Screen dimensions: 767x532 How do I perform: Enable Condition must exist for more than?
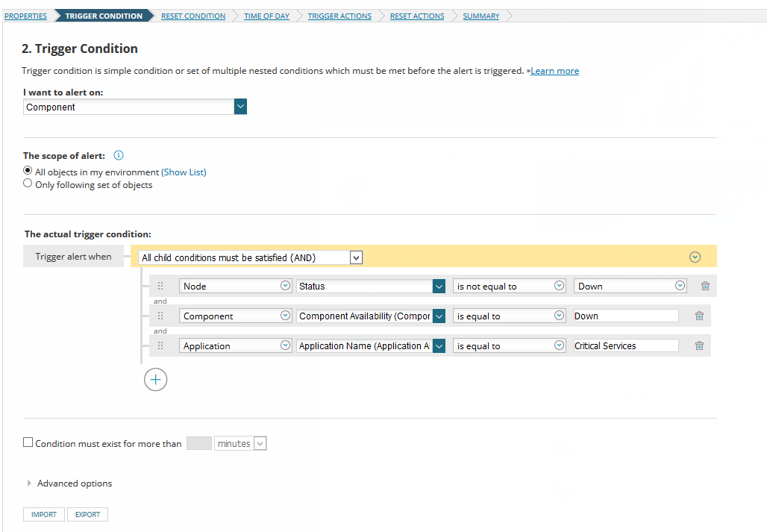tap(28, 442)
